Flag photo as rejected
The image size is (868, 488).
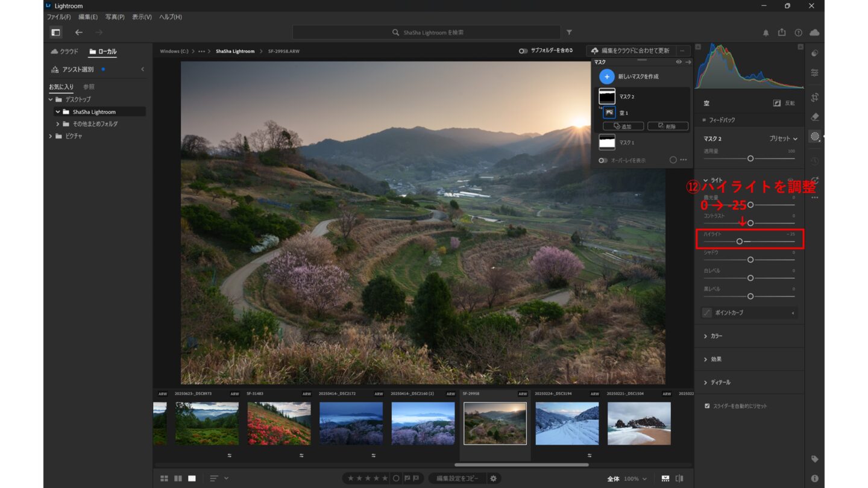(416, 478)
